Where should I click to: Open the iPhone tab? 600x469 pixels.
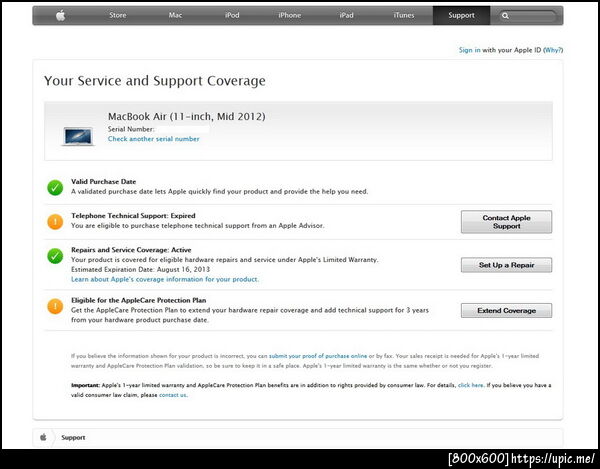tap(289, 15)
